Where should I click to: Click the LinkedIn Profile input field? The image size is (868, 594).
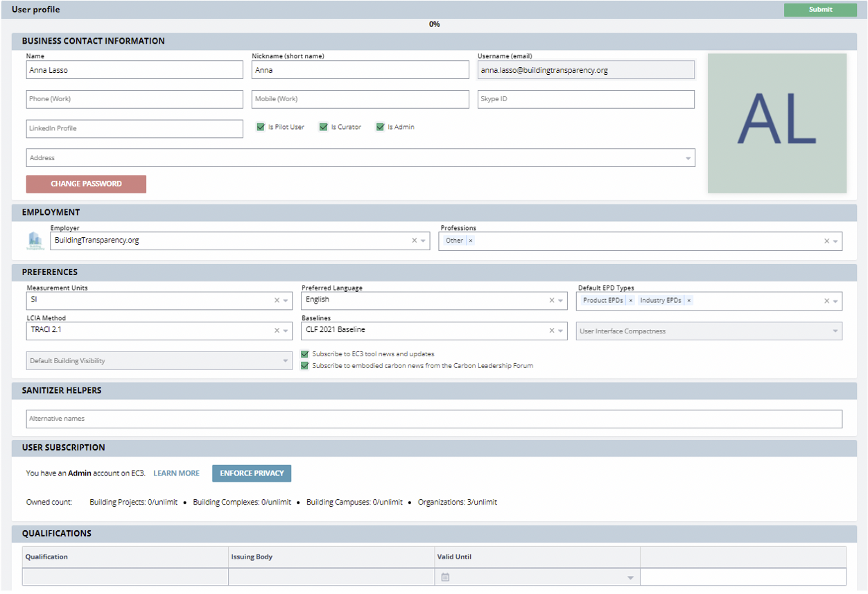(x=134, y=129)
